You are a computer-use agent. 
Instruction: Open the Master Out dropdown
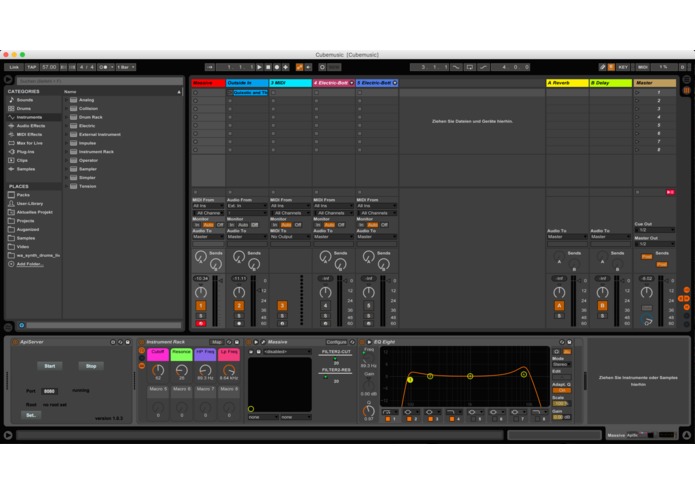pyautogui.click(x=655, y=244)
